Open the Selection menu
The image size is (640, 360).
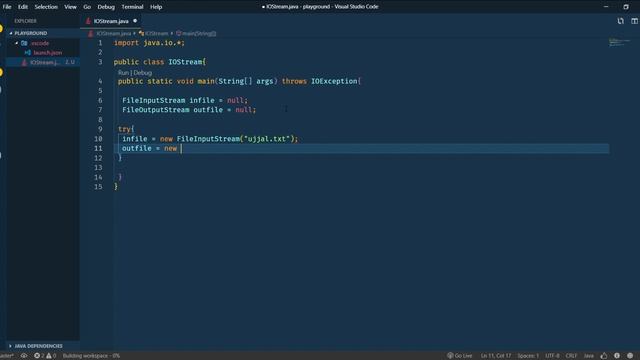click(46, 7)
